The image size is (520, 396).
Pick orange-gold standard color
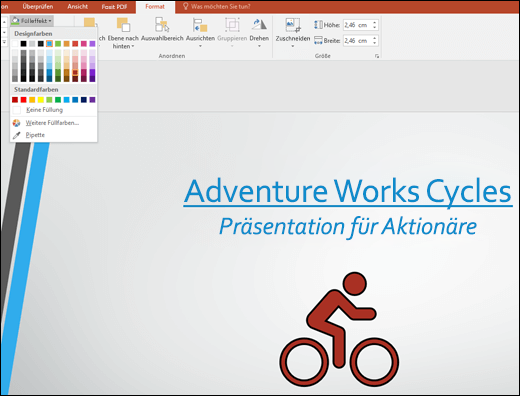coord(32,100)
